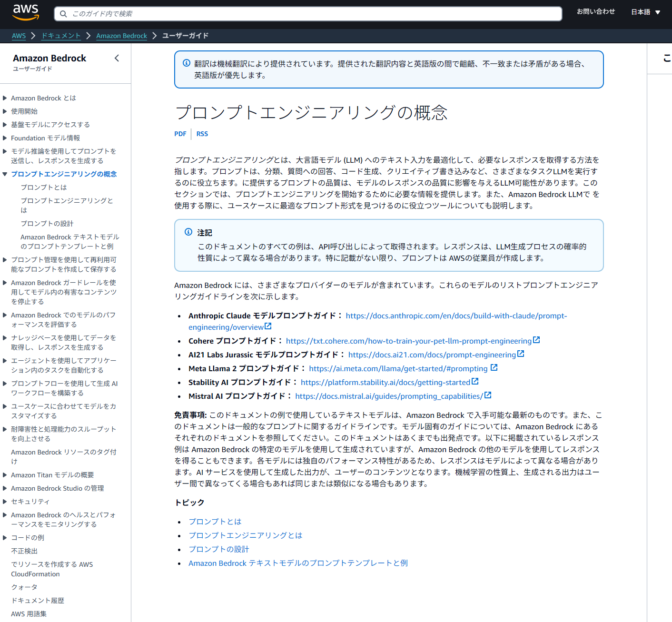Expand the 使用開始 section
The height and width of the screenshot is (622, 672).
pyautogui.click(x=5, y=111)
